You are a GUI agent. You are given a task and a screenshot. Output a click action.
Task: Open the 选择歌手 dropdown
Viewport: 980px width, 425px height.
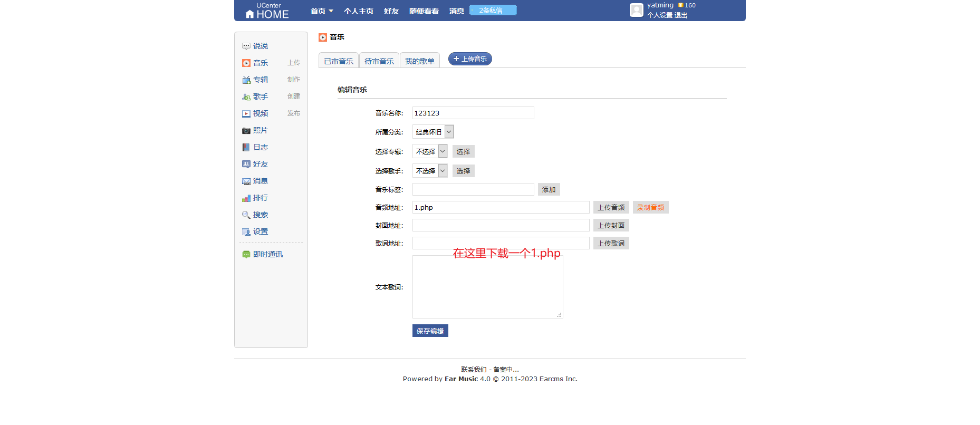tap(430, 171)
